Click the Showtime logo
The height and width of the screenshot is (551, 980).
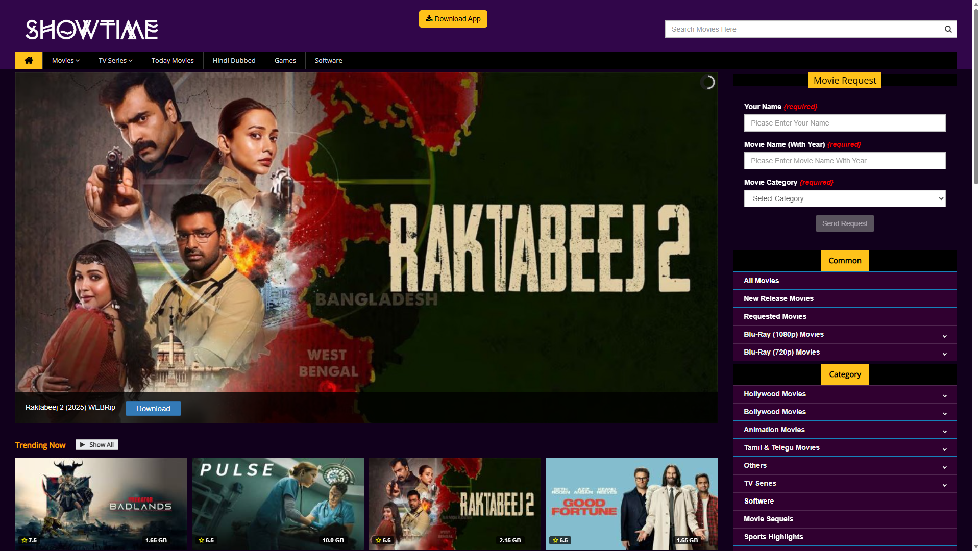click(92, 30)
